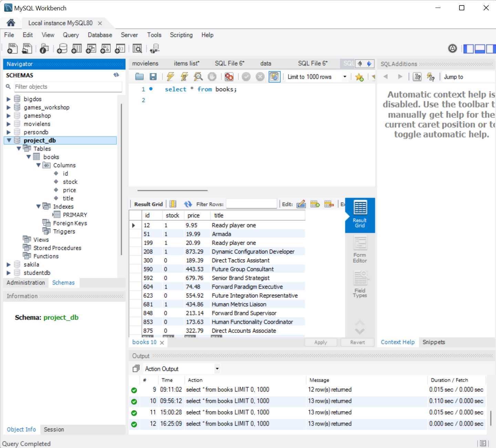
Task: Toggle auto-commit mode in the query toolbar
Action: [x=275, y=77]
